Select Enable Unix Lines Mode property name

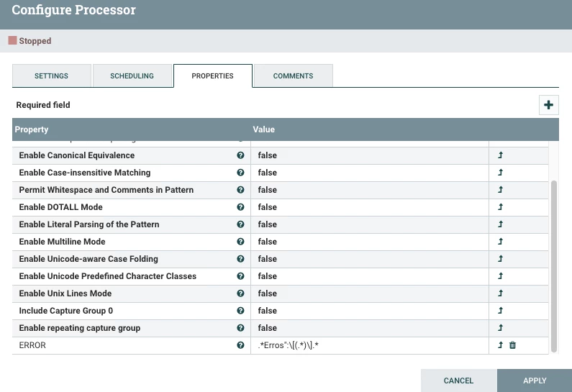point(65,293)
